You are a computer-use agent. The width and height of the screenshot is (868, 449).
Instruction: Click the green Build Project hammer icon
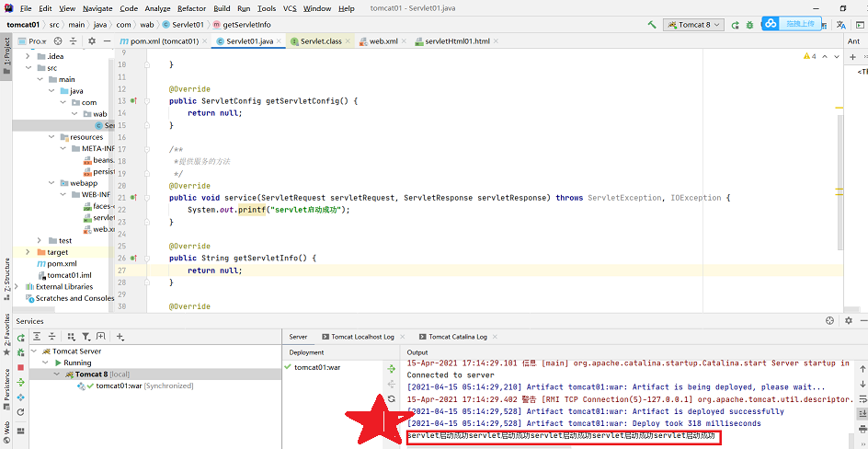tap(653, 25)
